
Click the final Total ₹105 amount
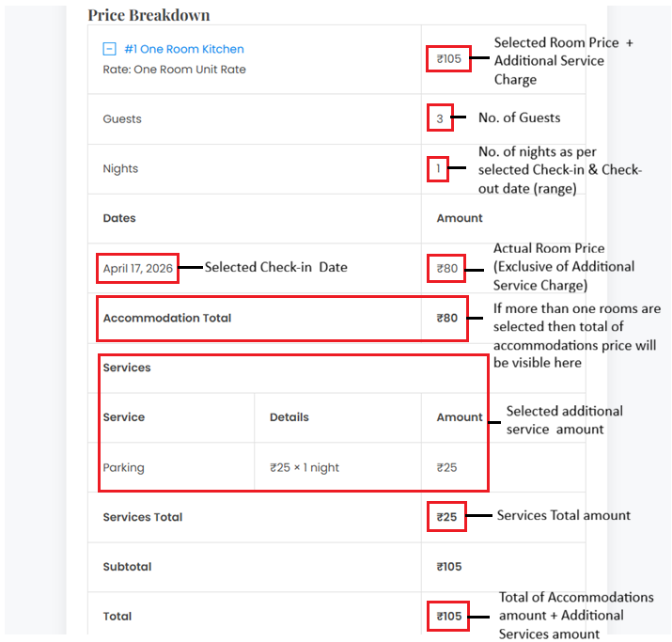coord(449,617)
